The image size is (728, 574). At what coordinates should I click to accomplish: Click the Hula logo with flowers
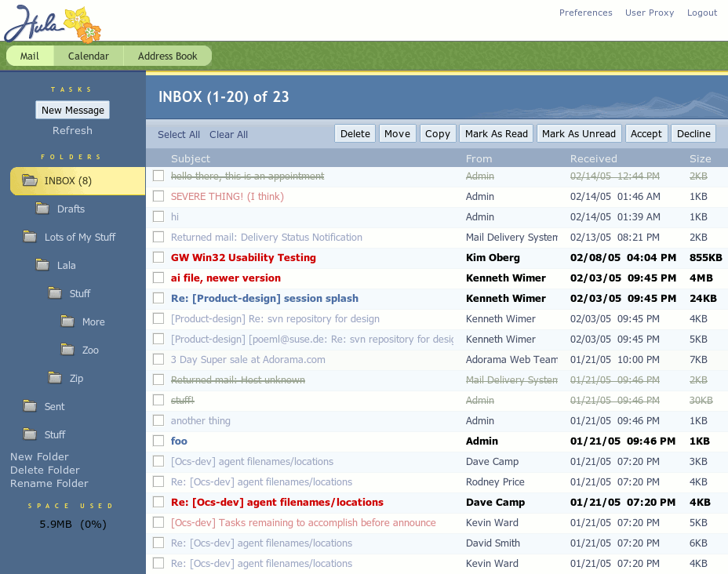[53, 24]
